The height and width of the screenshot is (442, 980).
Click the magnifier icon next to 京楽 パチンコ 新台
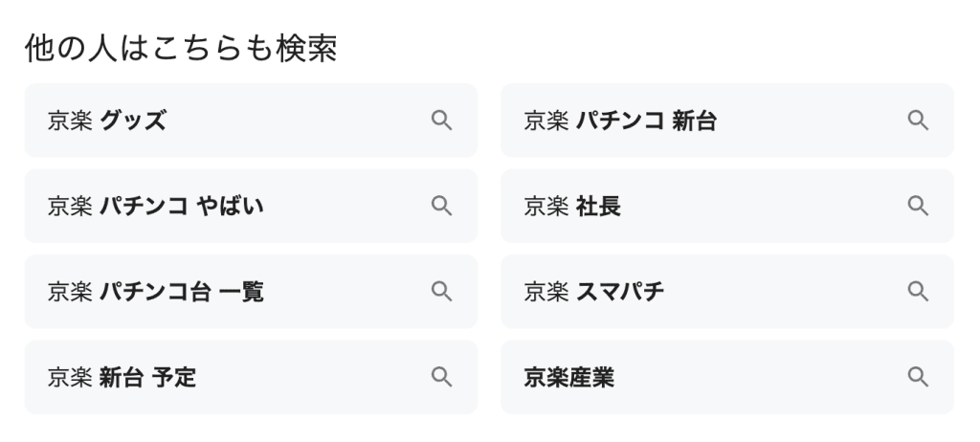918,121
